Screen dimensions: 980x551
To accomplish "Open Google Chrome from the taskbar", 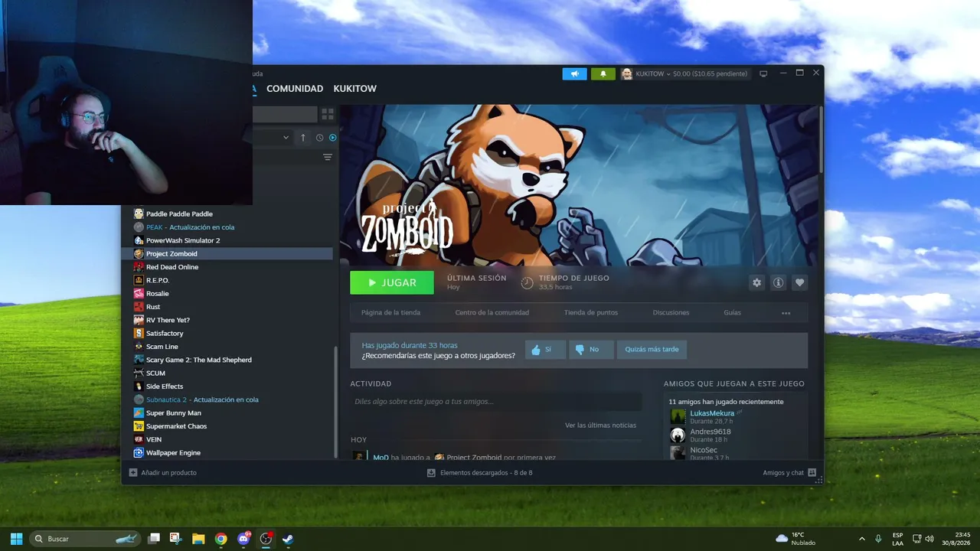I will pos(220,539).
